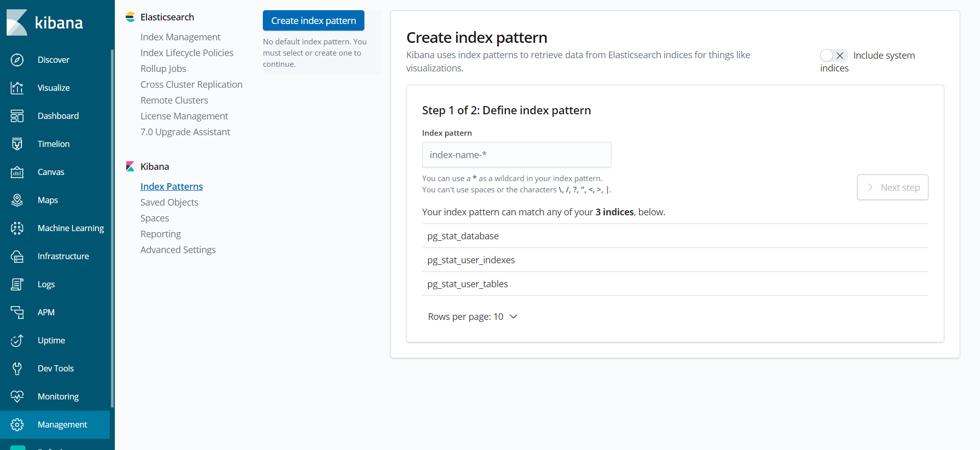Open Monitoring via heartbeat icon
This screenshot has height=450, width=980.
17,396
